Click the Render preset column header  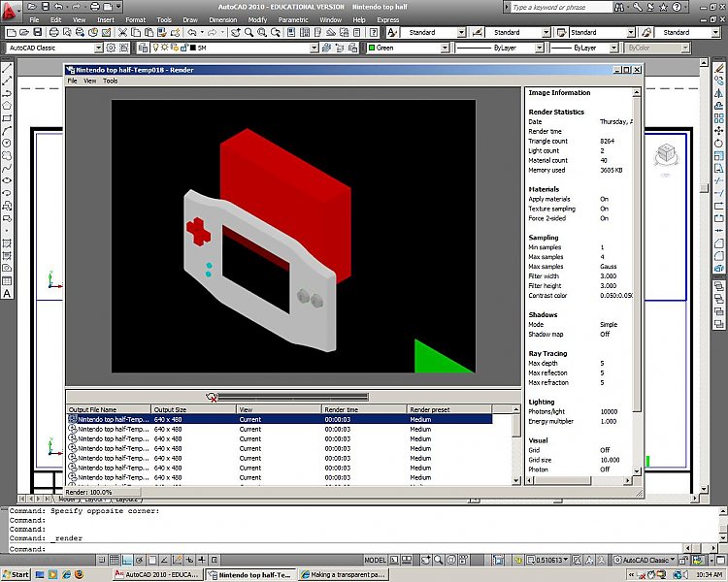(x=449, y=409)
